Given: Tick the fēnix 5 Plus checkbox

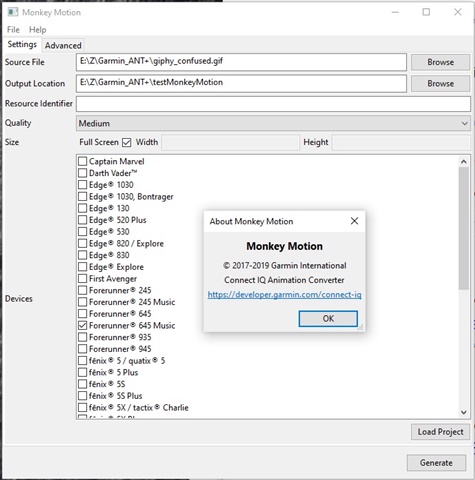Looking at the screenshot, I should (x=82, y=372).
